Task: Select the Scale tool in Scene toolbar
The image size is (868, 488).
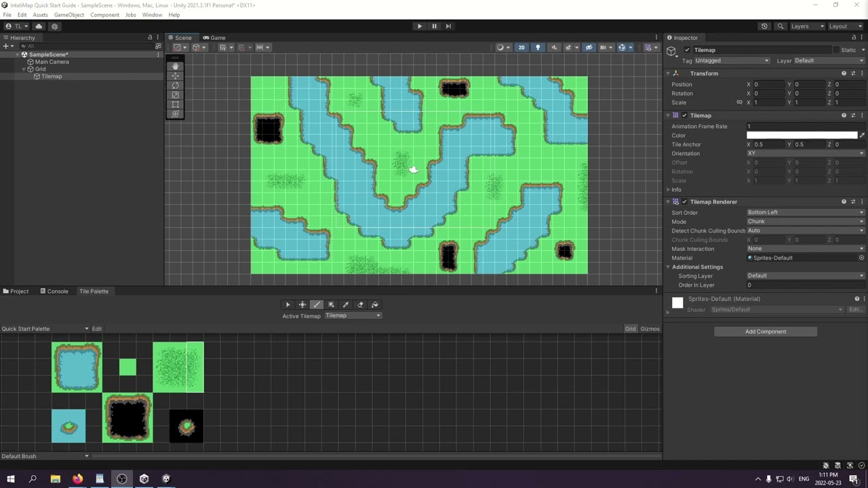Action: coord(175,95)
